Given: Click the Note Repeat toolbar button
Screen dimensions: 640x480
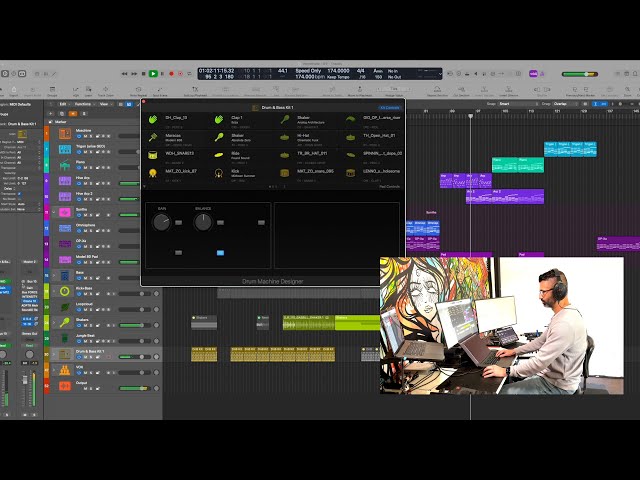Looking at the screenshot, I should click(x=138, y=91).
